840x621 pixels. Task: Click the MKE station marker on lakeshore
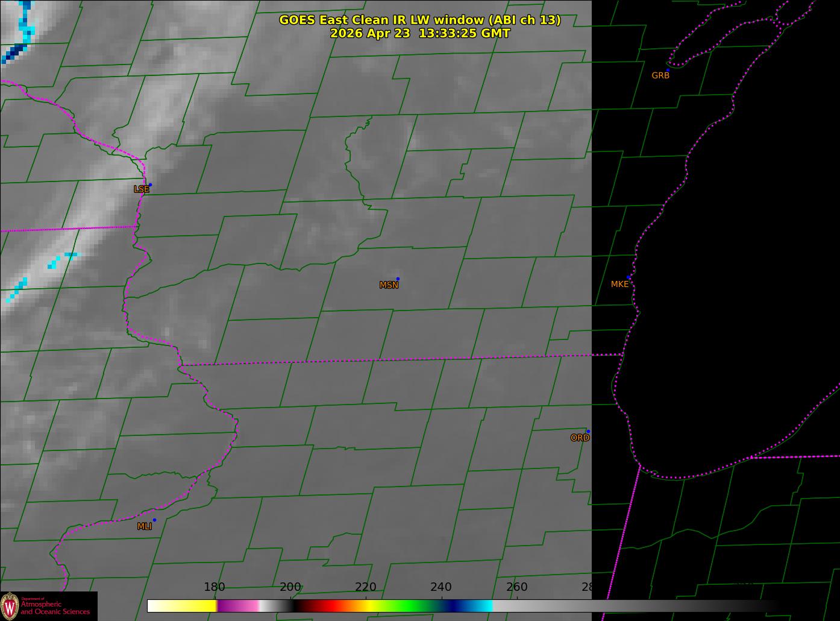628,277
